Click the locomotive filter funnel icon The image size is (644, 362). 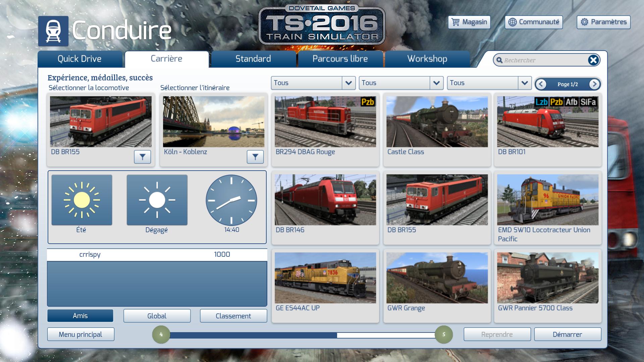[142, 157]
